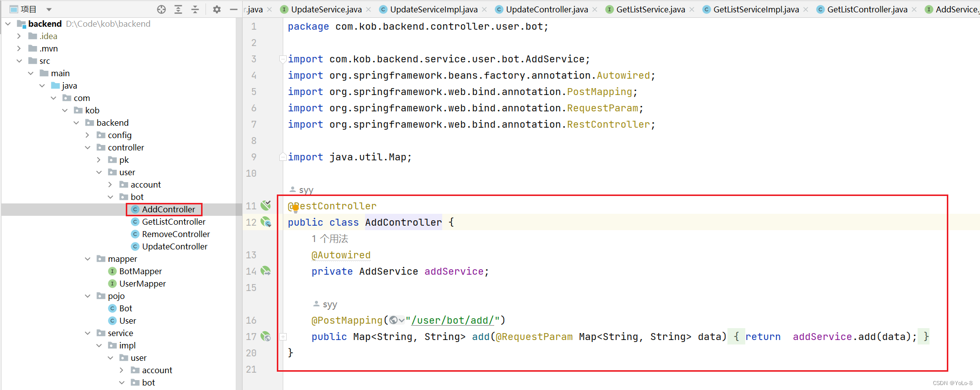Click the line 12 gutter Spring icon

[x=266, y=222]
